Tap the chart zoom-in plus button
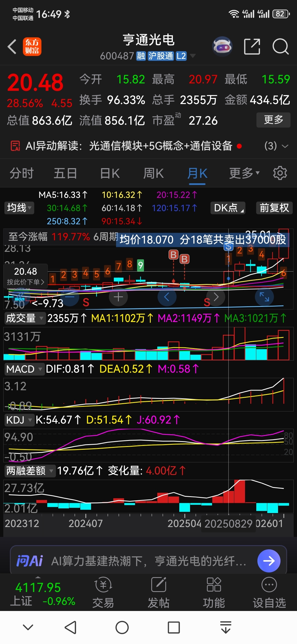The height and width of the screenshot is (644, 297). click(118, 297)
